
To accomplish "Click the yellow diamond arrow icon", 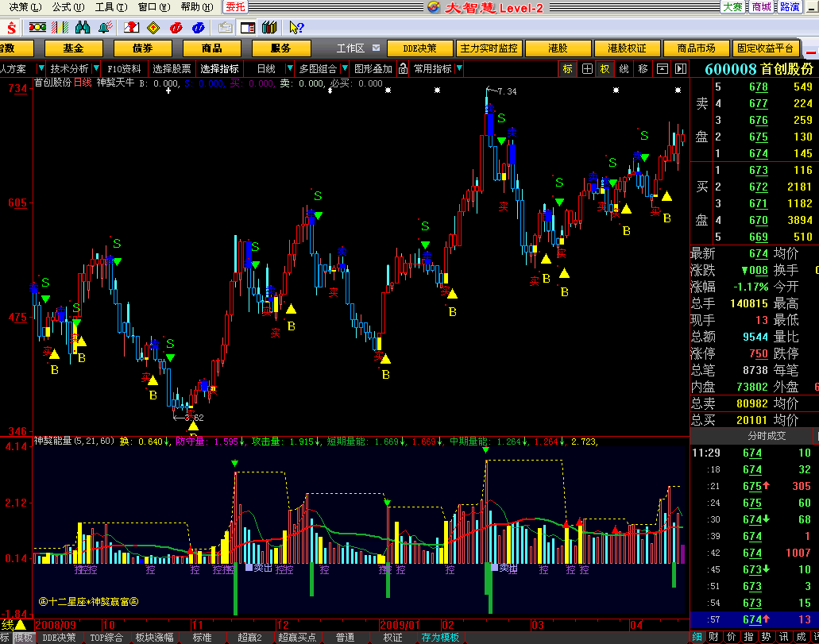I will [x=153, y=27].
